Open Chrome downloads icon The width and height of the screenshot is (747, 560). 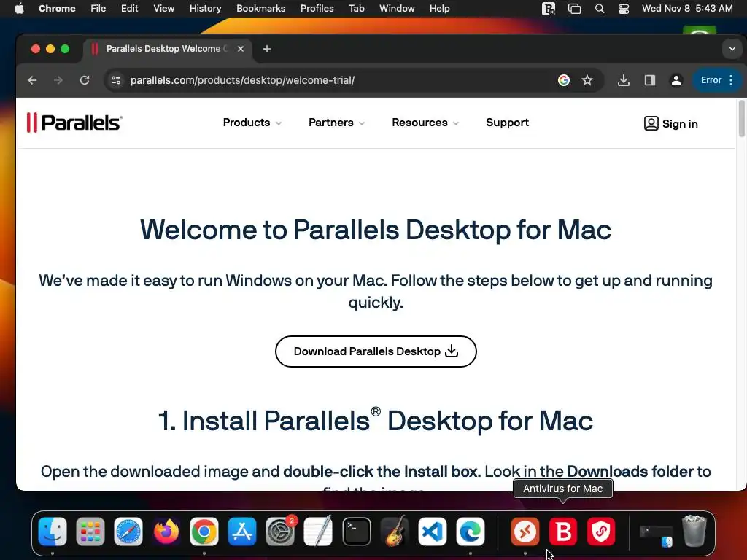click(x=623, y=80)
